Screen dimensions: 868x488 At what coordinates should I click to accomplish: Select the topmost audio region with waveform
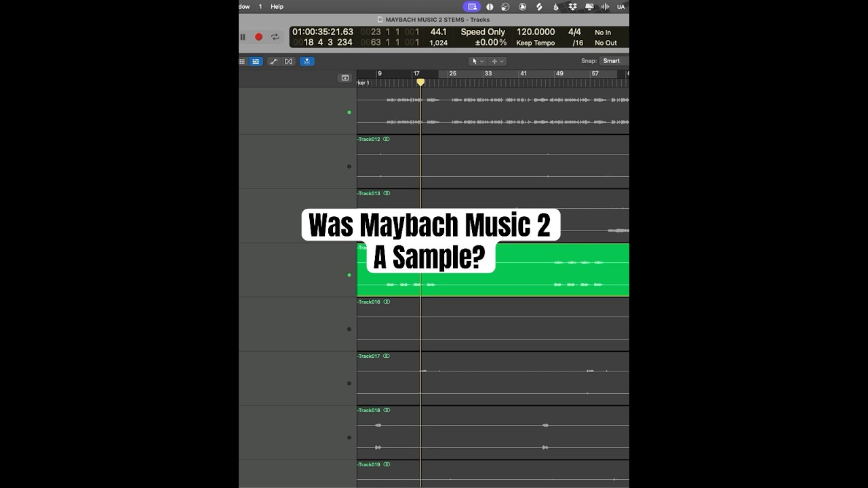tap(493, 110)
